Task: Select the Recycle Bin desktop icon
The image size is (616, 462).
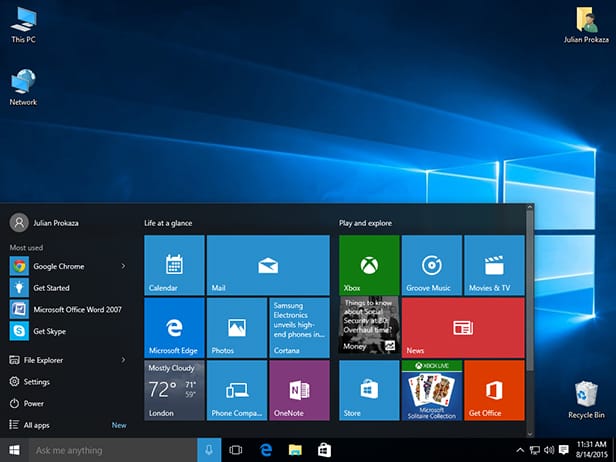Action: pyautogui.click(x=586, y=400)
